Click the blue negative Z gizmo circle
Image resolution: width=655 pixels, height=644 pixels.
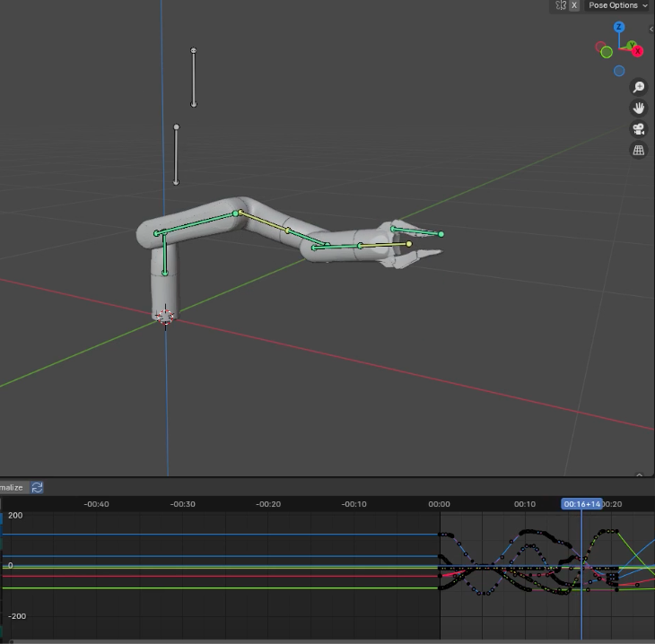coord(619,71)
